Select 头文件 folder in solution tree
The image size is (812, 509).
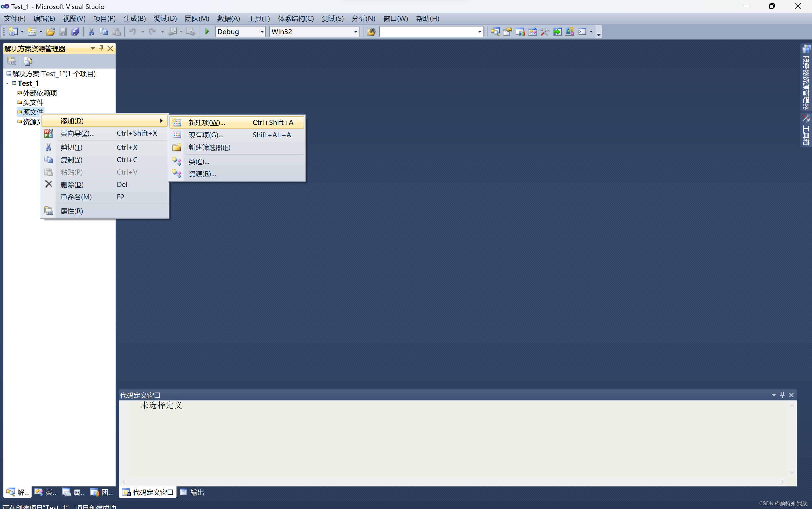point(33,102)
